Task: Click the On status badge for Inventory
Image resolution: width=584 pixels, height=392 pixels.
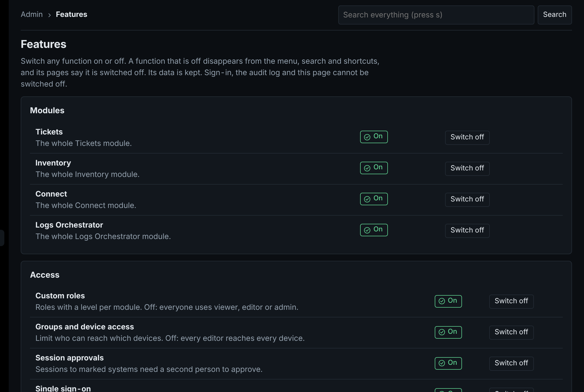Action: tap(374, 168)
